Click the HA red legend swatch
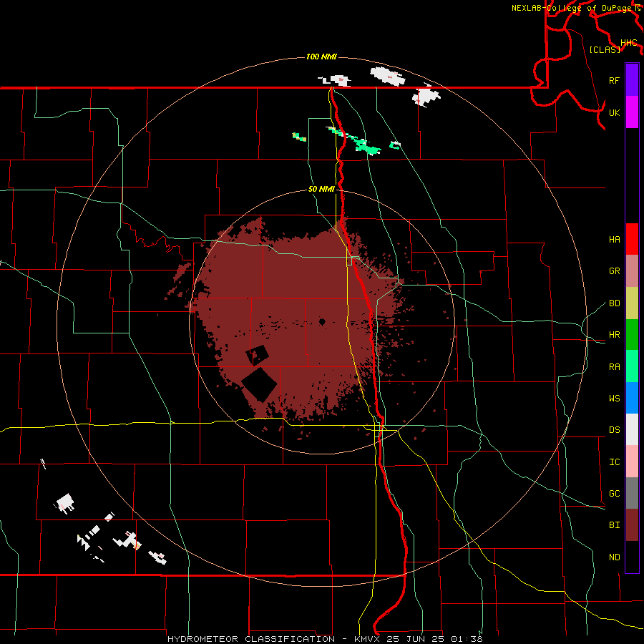 point(632,239)
